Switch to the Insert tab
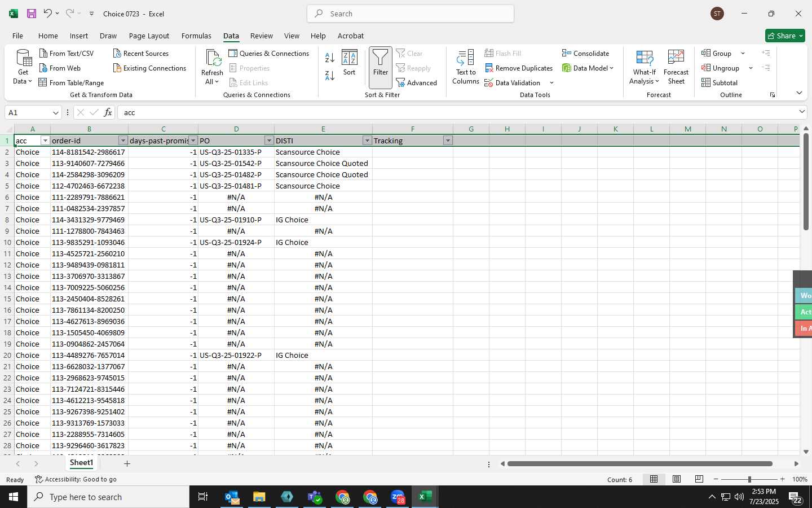812x508 pixels. [x=78, y=36]
